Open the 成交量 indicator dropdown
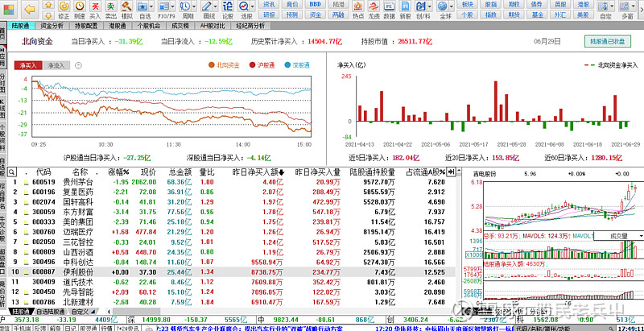This screenshot has height=331, width=644. tap(618, 236)
